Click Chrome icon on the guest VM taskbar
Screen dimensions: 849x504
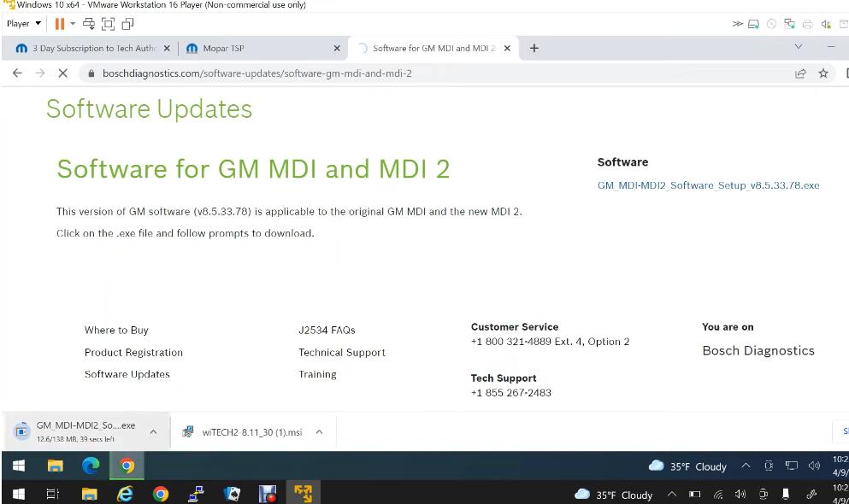tap(127, 466)
